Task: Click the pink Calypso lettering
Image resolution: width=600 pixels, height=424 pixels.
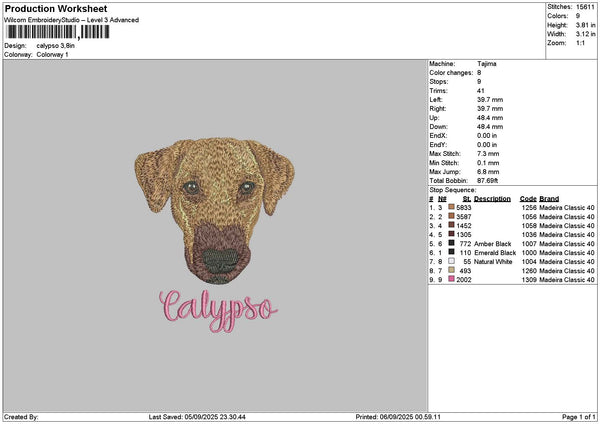Action: click(218, 311)
